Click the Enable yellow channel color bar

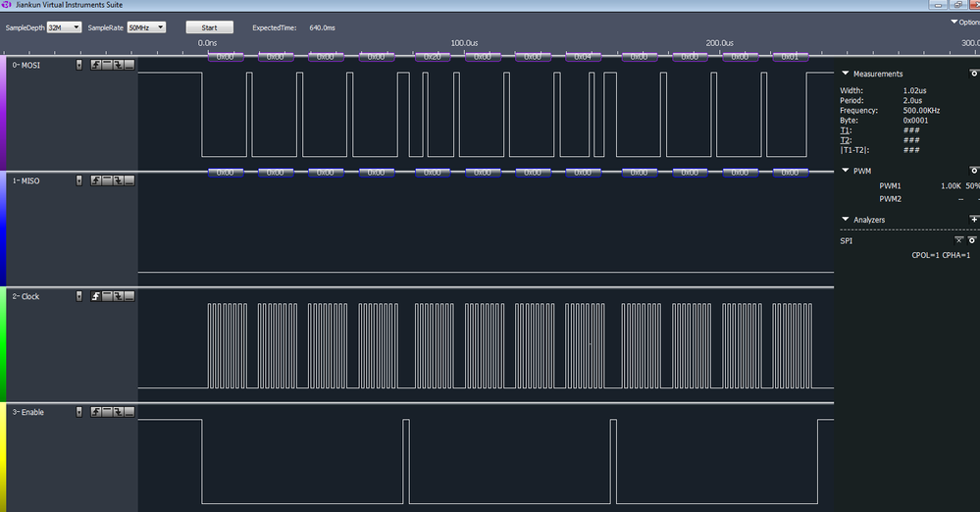(3, 458)
